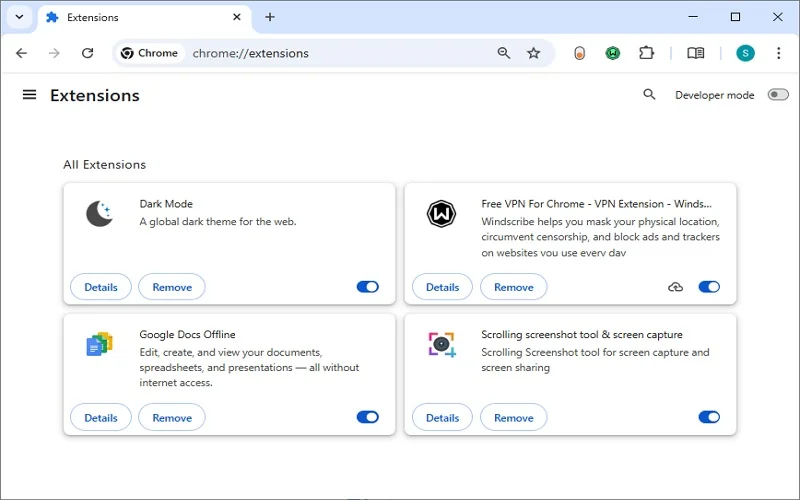Click the 'Developer mode' label

(x=714, y=95)
